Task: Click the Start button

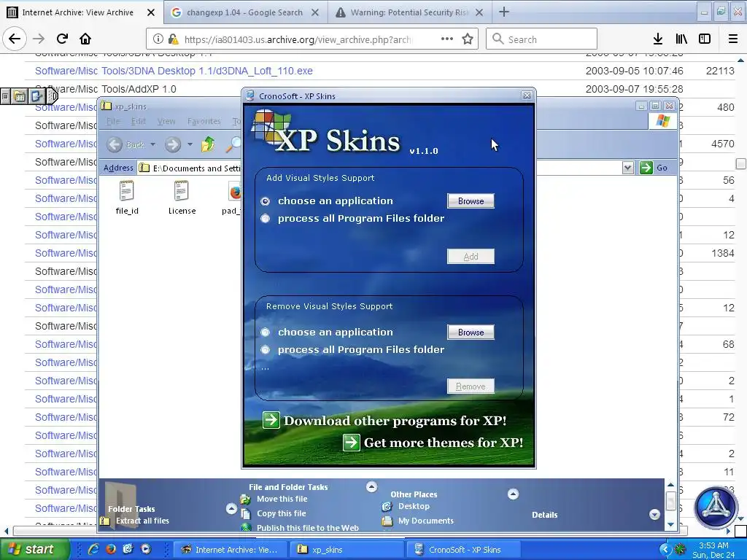Action: point(34,550)
